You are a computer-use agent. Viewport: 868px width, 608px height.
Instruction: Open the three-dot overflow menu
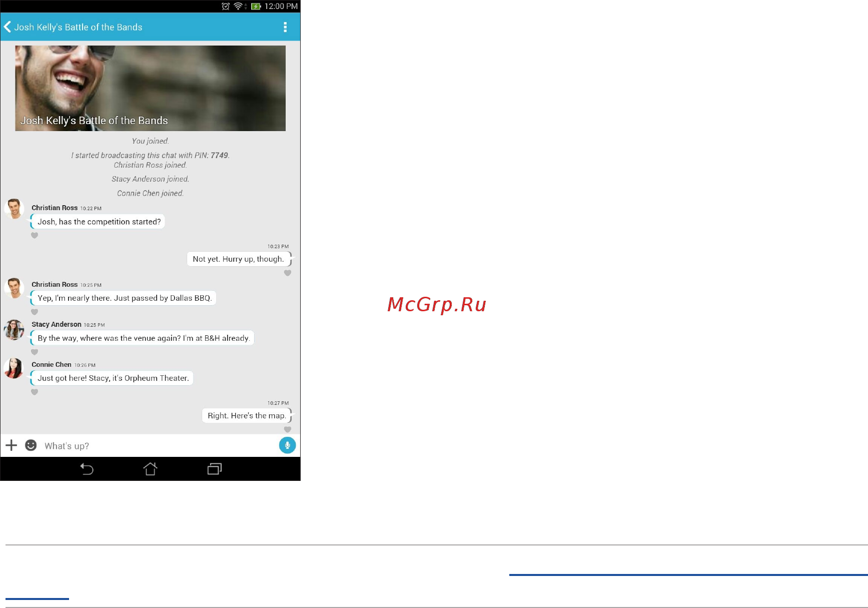285,27
